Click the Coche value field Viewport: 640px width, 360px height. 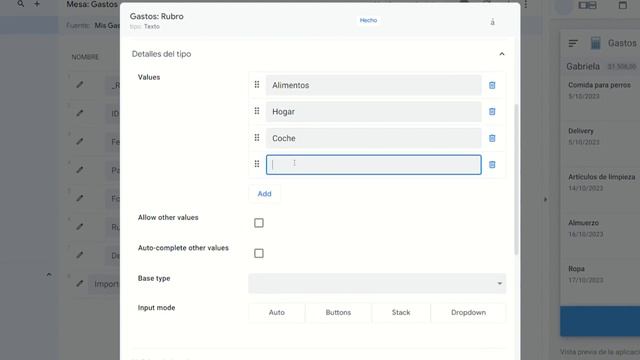(373, 138)
